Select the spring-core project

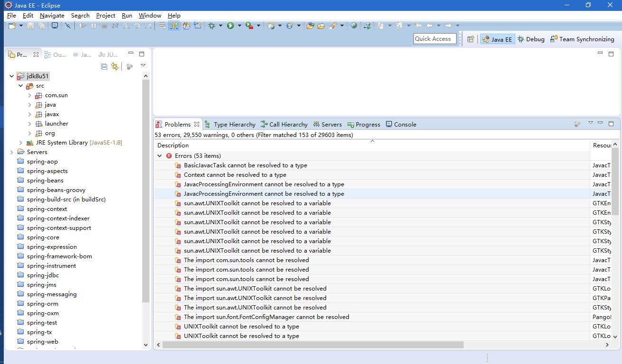tap(43, 237)
